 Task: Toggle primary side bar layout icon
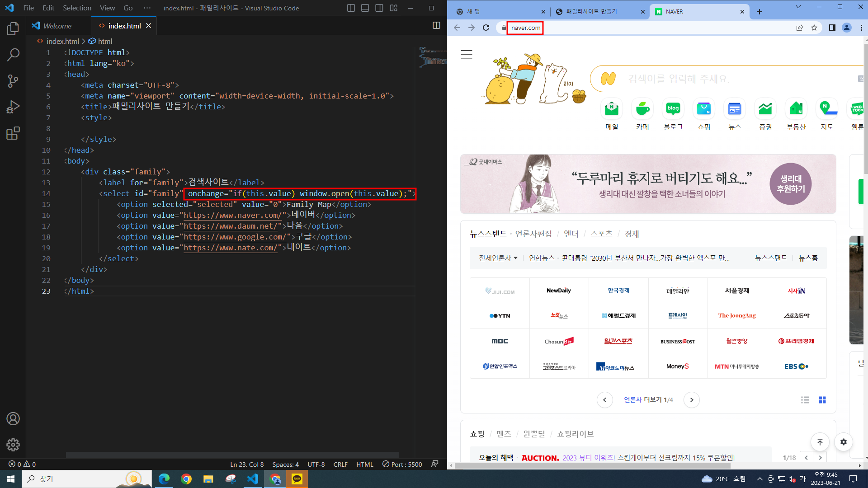coord(351,8)
